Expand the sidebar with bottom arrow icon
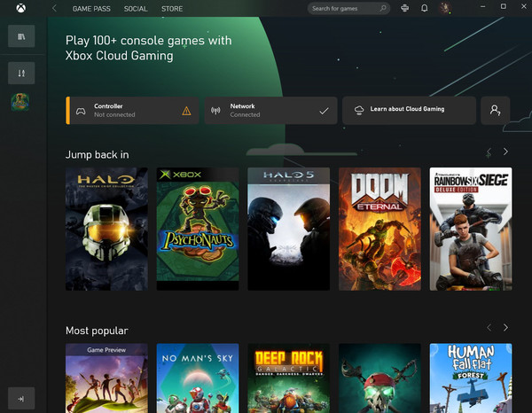532x413 pixels. point(21,399)
